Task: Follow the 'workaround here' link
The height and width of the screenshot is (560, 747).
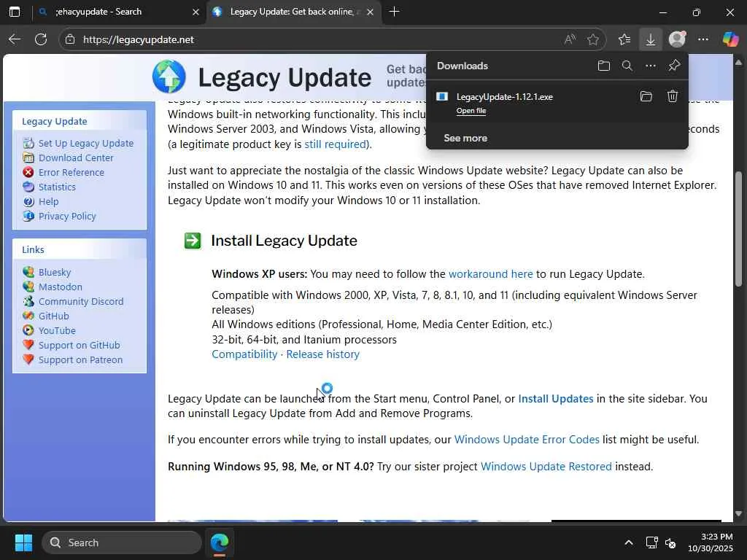Action: point(491,274)
